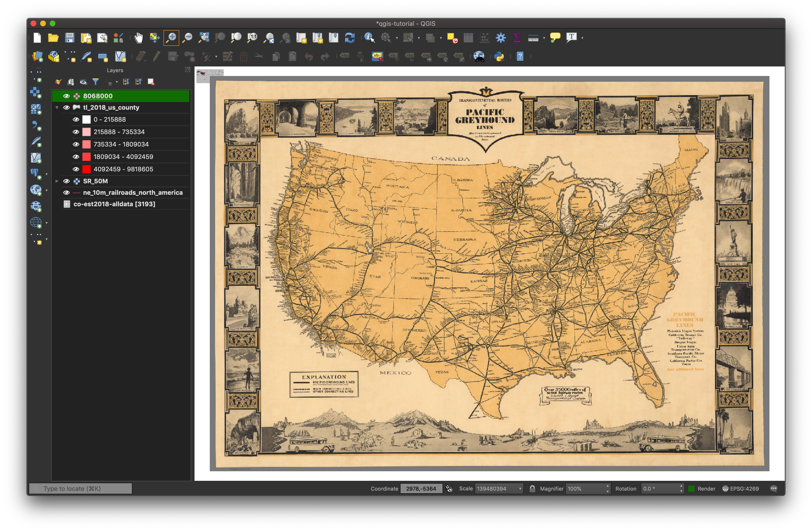Viewport: 812px width, 531px height.
Task: Click Expand All layers button
Action: pyautogui.click(x=126, y=82)
